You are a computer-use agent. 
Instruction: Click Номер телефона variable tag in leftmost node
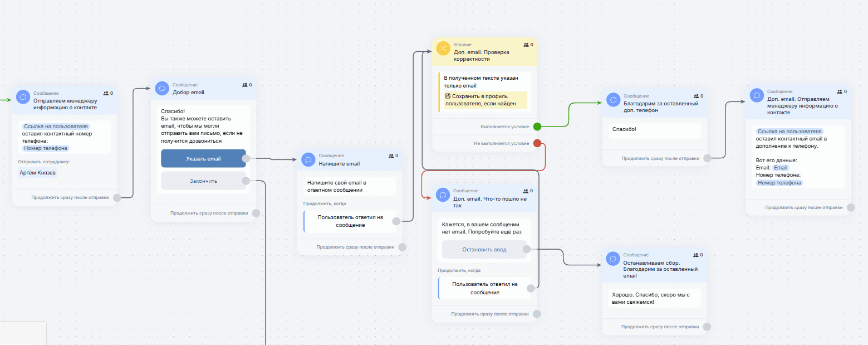46,148
